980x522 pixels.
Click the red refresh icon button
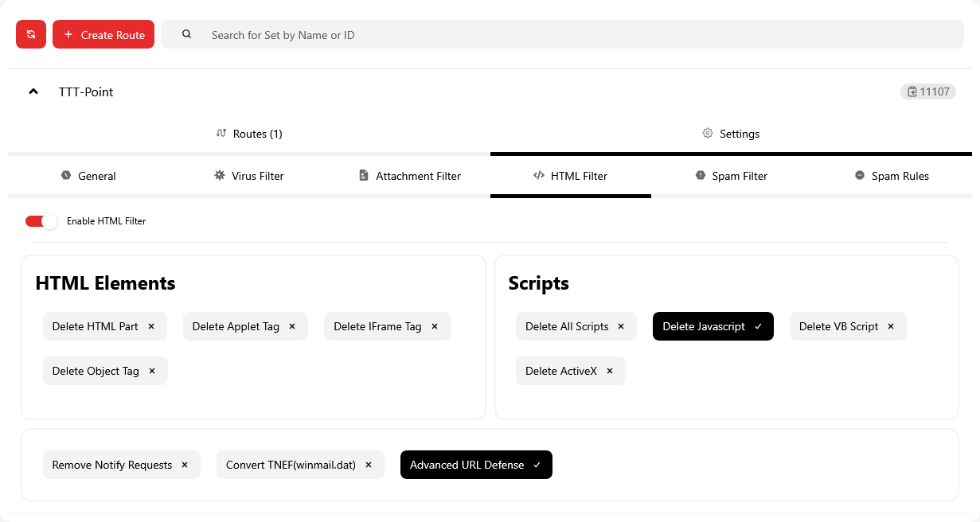click(x=31, y=34)
